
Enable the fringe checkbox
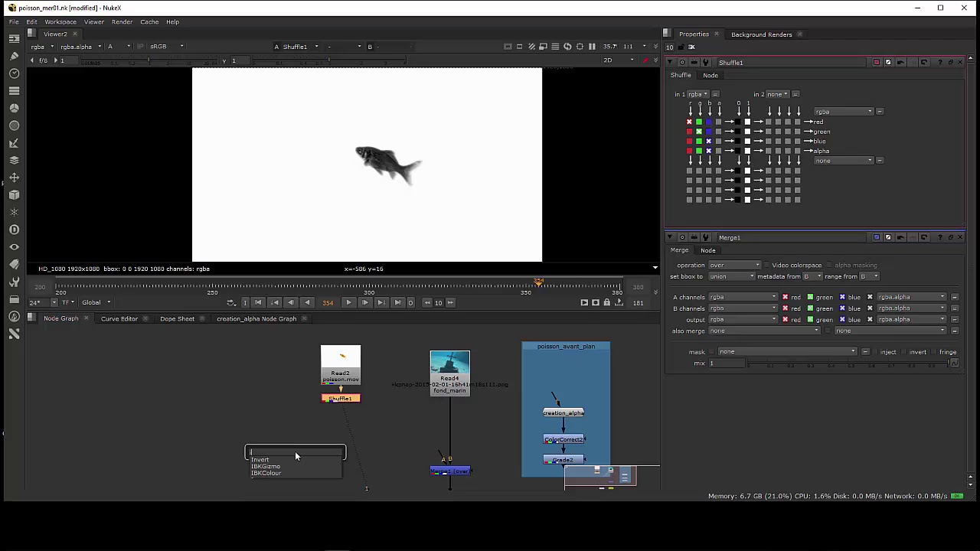click(x=935, y=352)
